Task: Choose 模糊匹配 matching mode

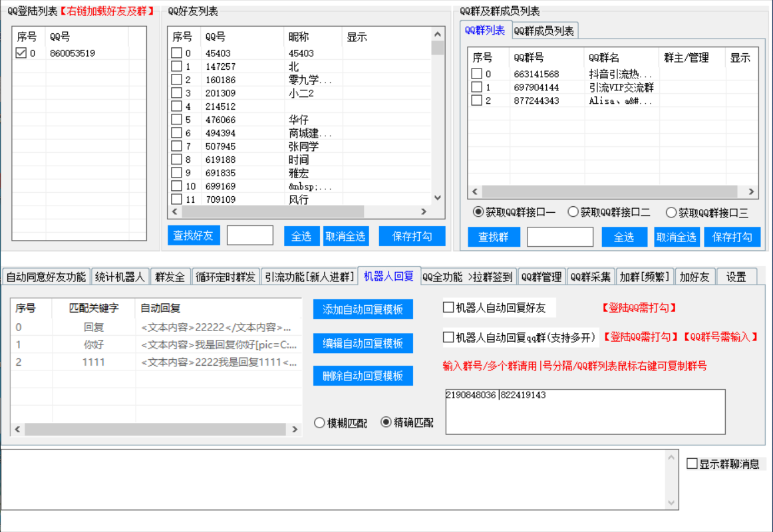Action: [319, 422]
